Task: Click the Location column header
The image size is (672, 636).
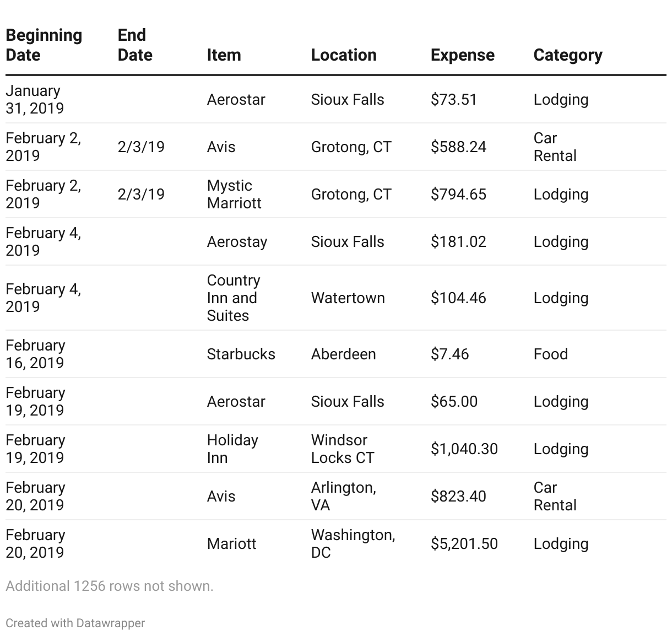Action: coord(343,55)
